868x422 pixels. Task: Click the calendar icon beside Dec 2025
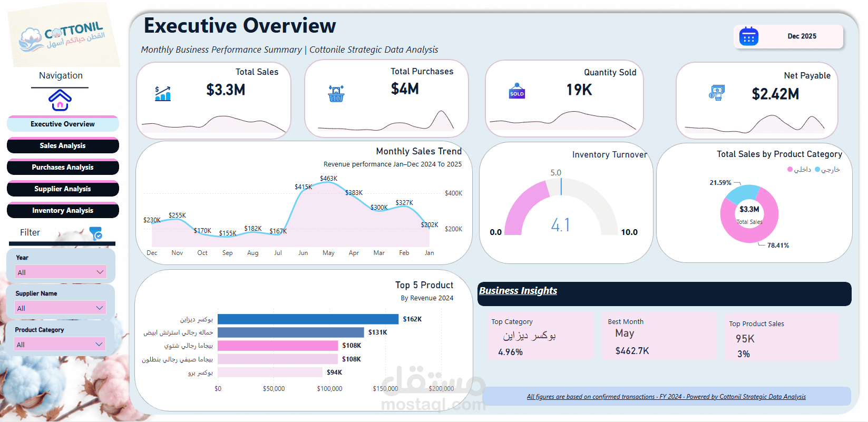(x=748, y=36)
